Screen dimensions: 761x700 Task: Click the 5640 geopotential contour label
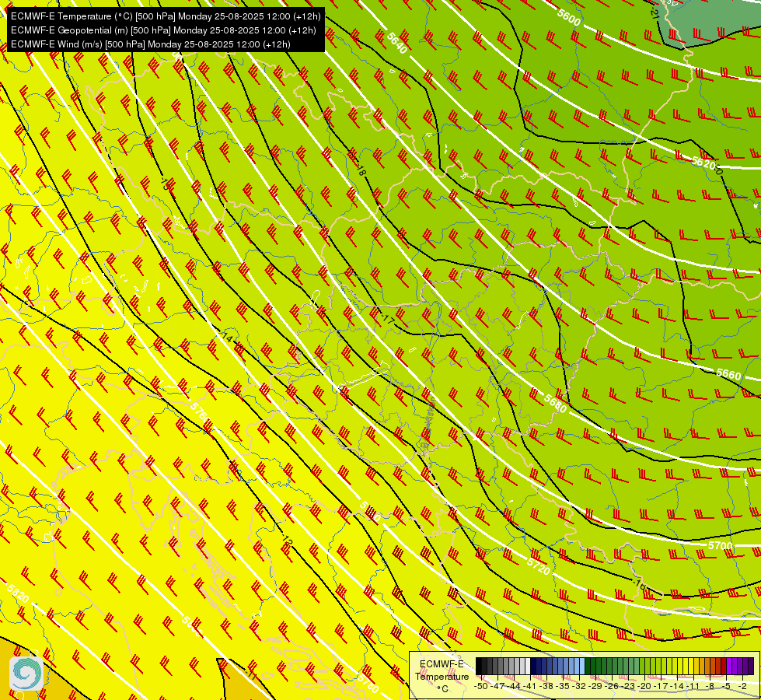[396, 44]
